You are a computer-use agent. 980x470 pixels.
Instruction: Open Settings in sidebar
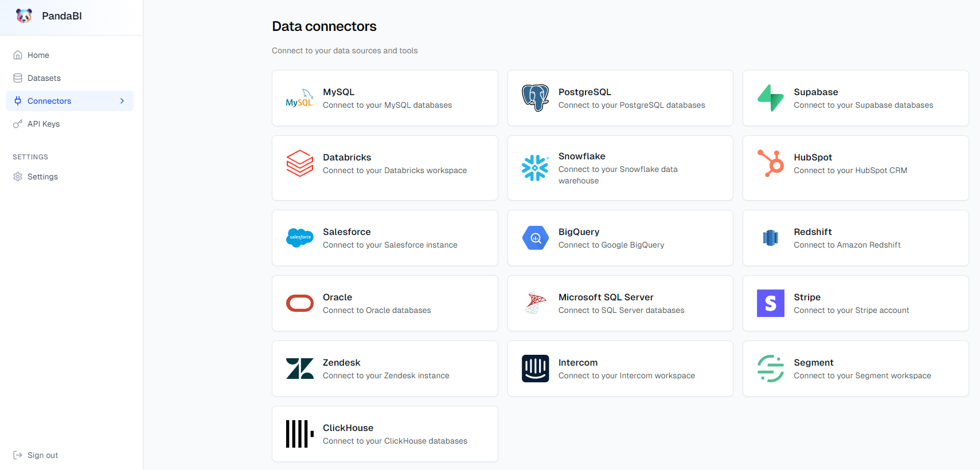(69, 177)
